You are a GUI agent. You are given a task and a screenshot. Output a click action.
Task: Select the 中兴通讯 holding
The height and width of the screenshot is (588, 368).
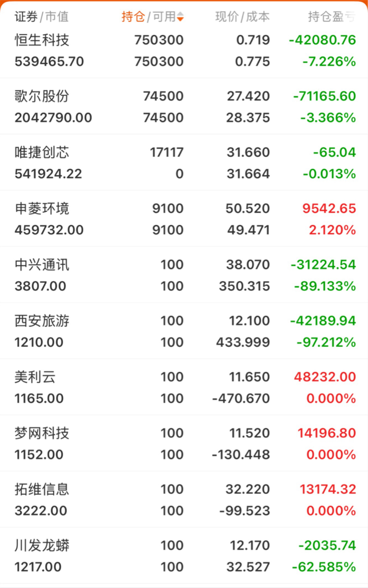tap(42, 265)
